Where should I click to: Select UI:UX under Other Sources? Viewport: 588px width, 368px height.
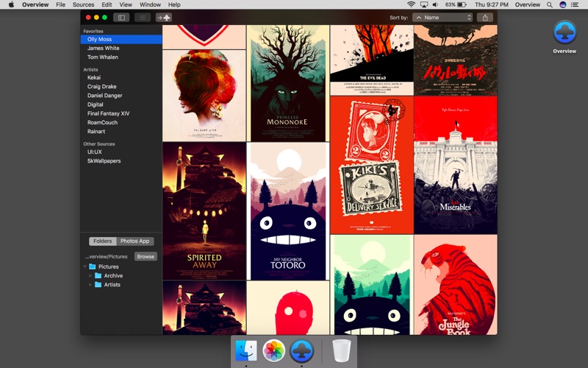pyautogui.click(x=121, y=152)
